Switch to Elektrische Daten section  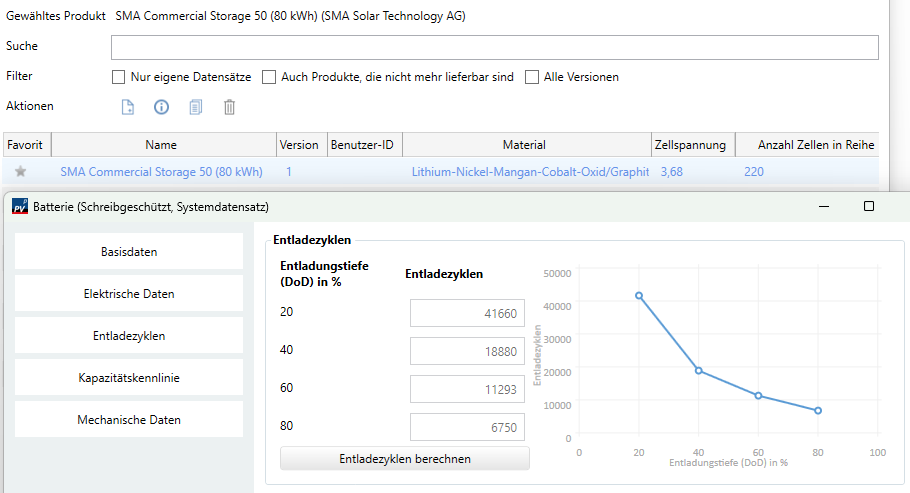click(x=129, y=294)
